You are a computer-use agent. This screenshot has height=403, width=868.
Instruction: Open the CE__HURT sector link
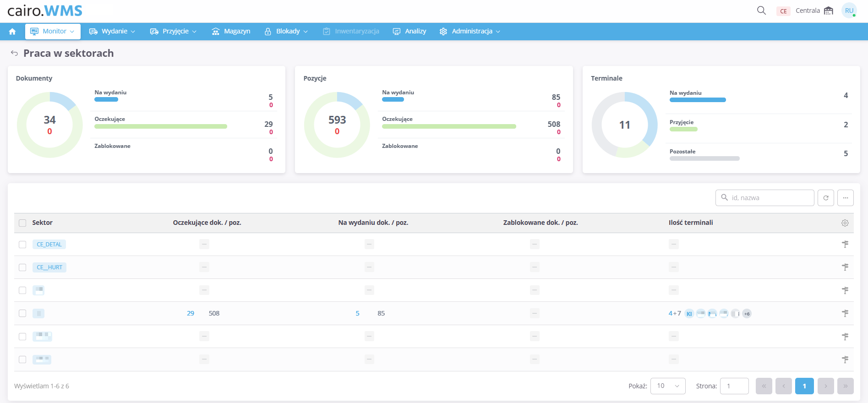[49, 267]
